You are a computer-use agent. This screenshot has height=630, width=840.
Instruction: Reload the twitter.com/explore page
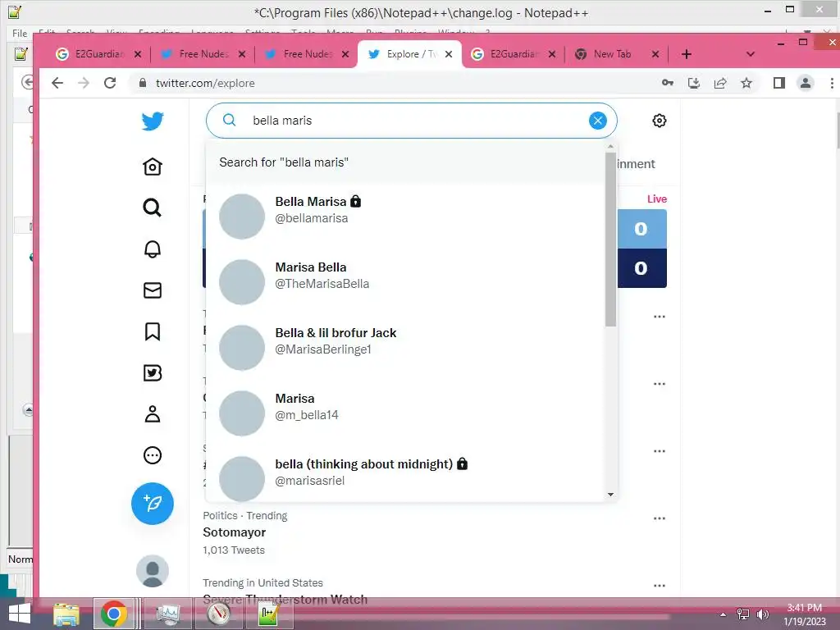click(x=110, y=83)
